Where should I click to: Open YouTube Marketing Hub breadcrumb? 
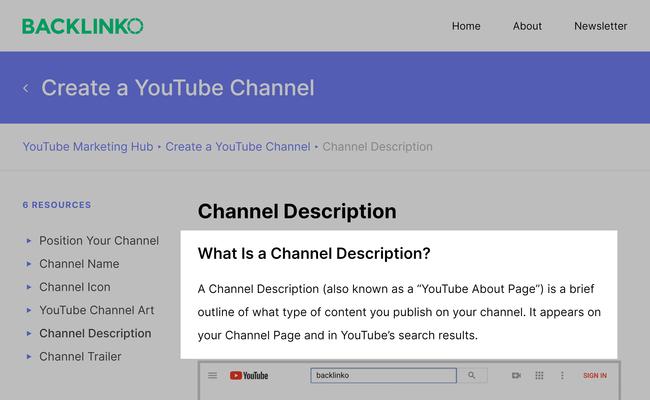coord(88,147)
